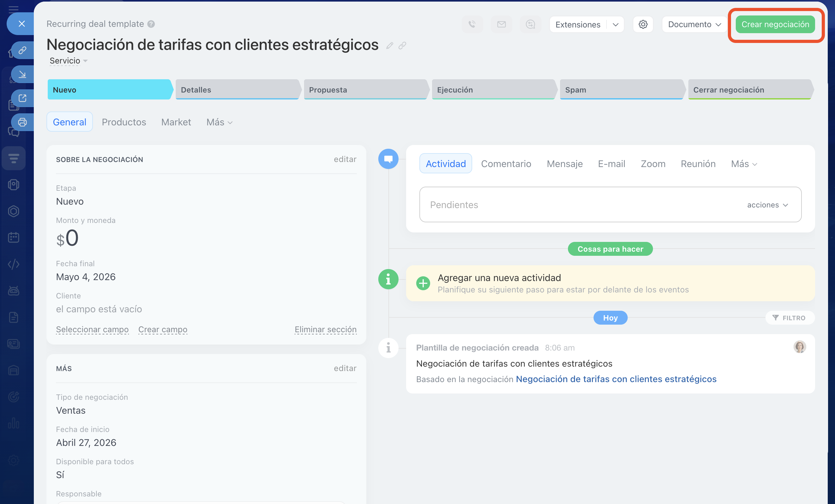835x504 pixels.
Task: Open the linked source negotiation in timeline
Action: coord(616,379)
